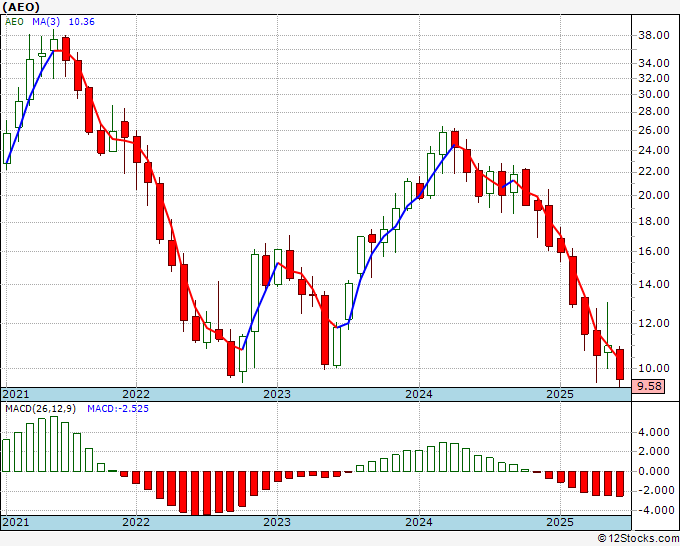
Task: Click the 38.00 price axis label
Action: click(654, 36)
